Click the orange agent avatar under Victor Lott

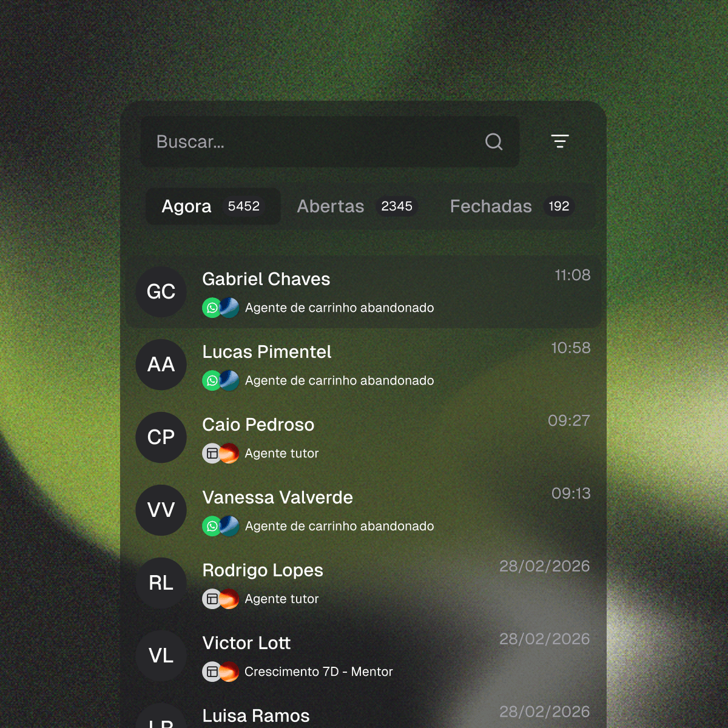point(229,672)
